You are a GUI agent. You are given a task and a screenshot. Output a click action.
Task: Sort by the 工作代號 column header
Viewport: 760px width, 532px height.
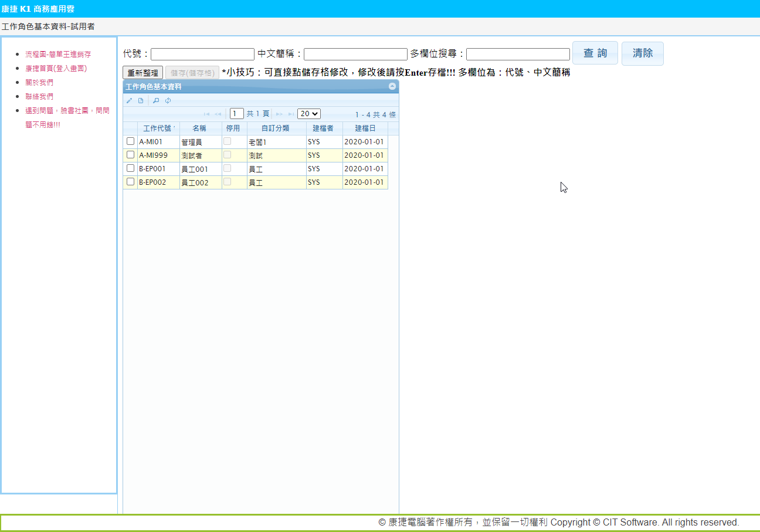[158, 128]
